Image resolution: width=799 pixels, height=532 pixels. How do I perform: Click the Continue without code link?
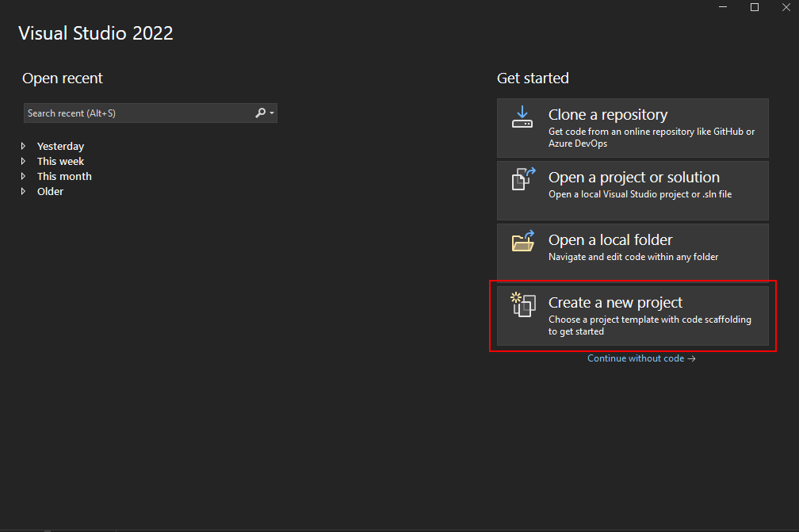coord(637,358)
